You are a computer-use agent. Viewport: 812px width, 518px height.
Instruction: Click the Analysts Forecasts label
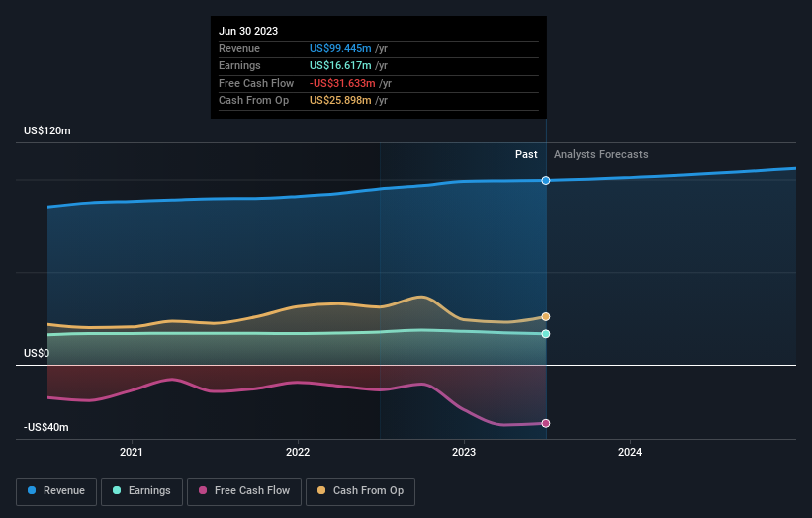point(600,154)
